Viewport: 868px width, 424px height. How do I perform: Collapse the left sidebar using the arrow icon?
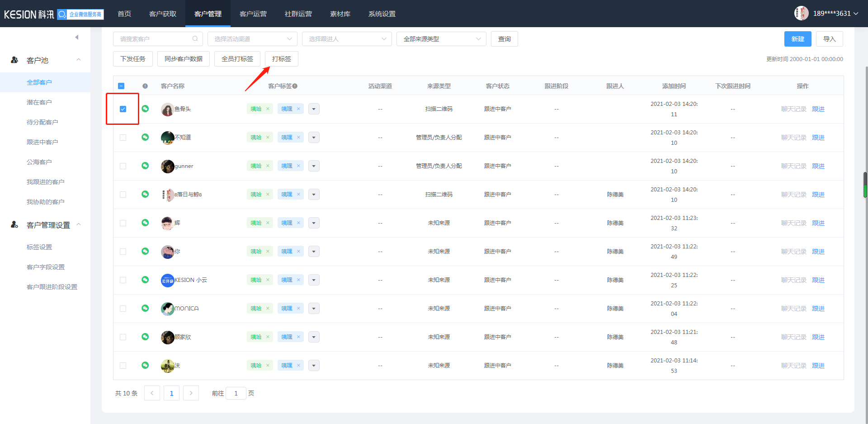point(77,37)
